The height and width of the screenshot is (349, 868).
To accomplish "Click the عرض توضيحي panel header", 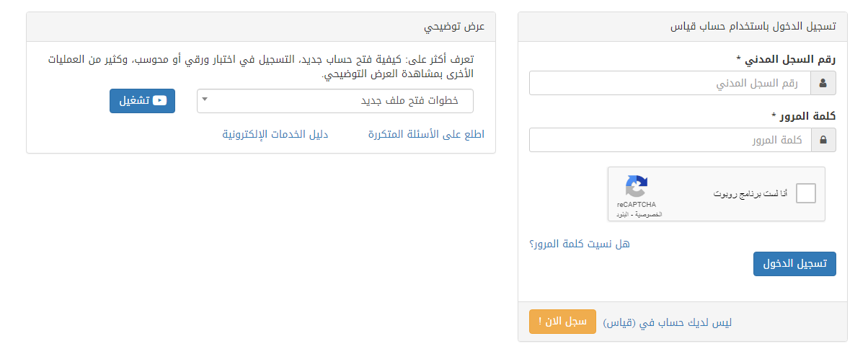I will 261,27.
